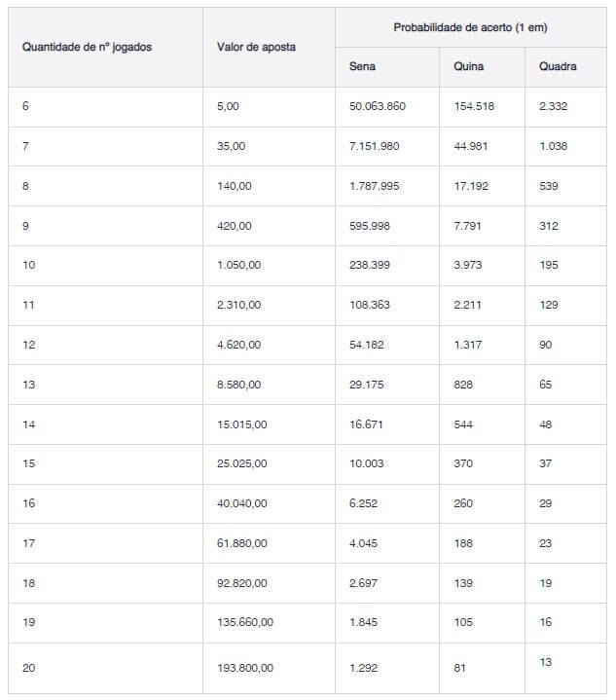Select the Quina value 2.211

coord(467,305)
